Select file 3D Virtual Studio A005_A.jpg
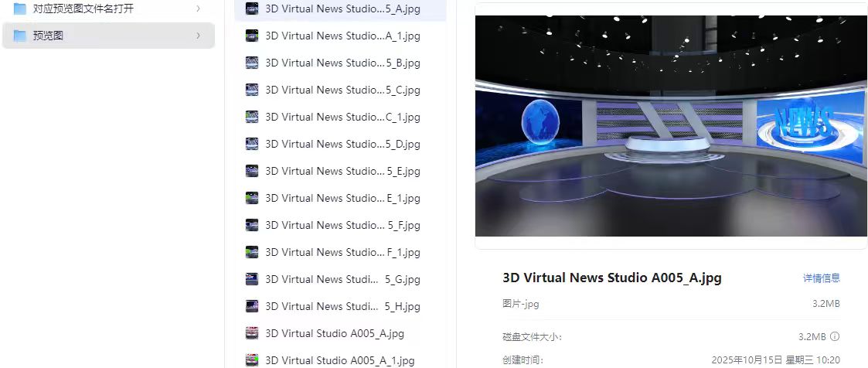This screenshot has width=868, height=368. coord(340,333)
